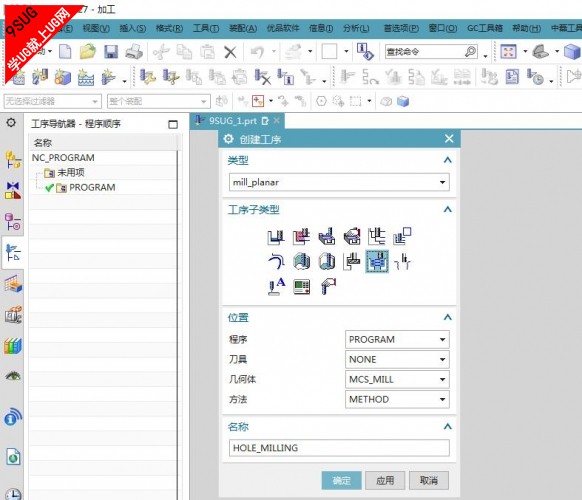Select Cleanup Corners subtype icon
The height and width of the screenshot is (500, 582).
[x=276, y=261]
